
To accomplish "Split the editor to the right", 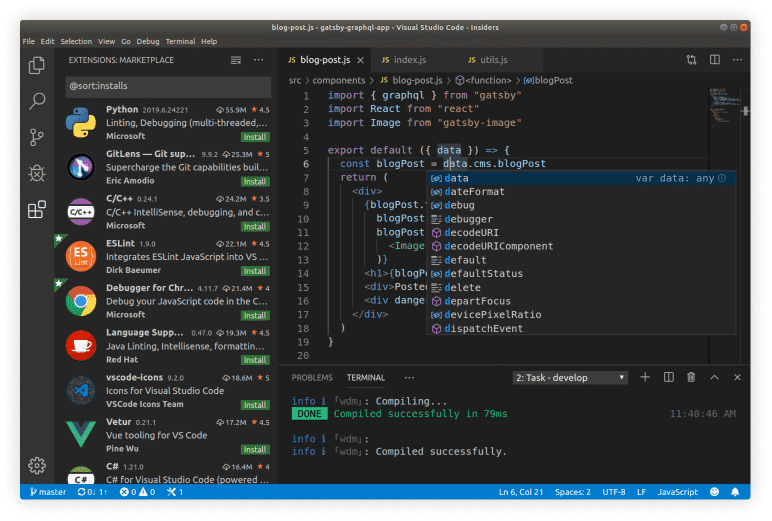I will tap(714, 60).
